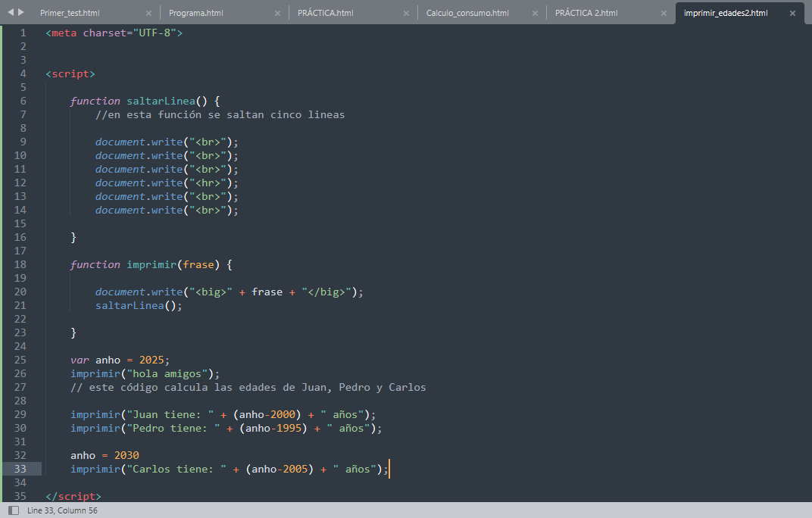Image resolution: width=812 pixels, height=518 pixels.
Task: Click line number 1 in the gutter
Action: [x=23, y=33]
